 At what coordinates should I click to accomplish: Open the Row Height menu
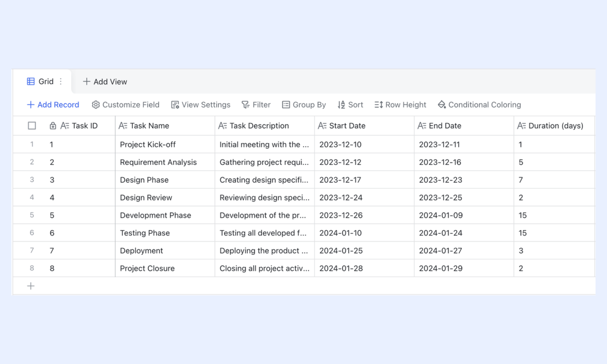point(400,105)
